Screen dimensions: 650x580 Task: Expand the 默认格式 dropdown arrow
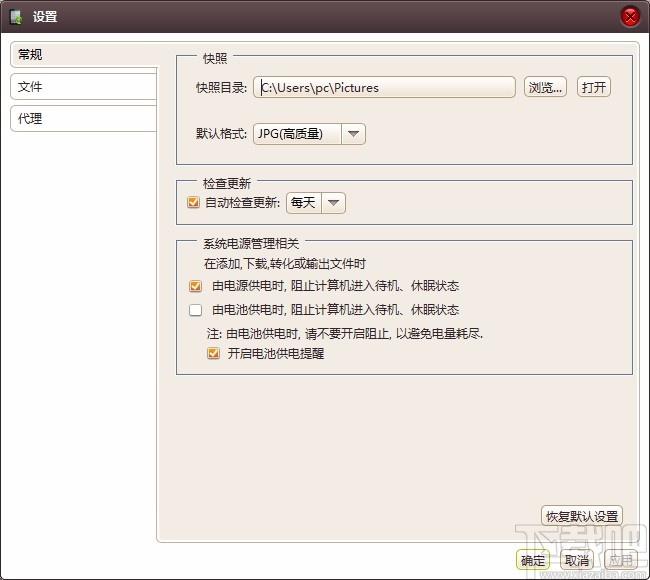click(x=353, y=134)
